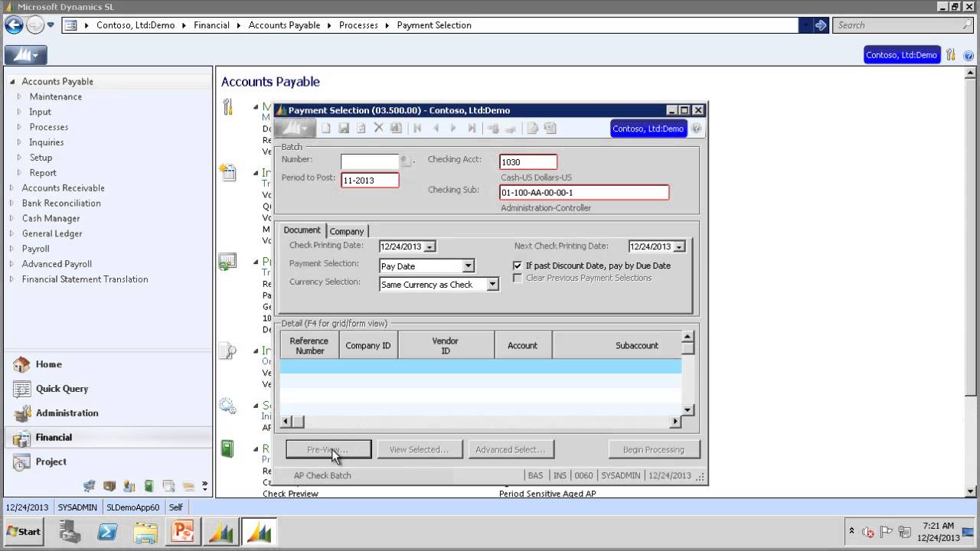Screen dimensions: 980x551
Task: Click the Checking Acct field
Action: (528, 161)
